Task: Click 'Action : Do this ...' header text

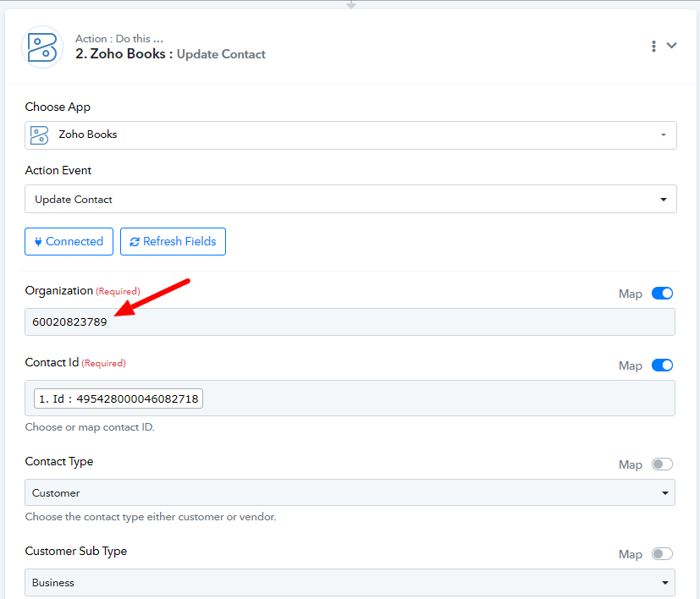Action: point(119,39)
